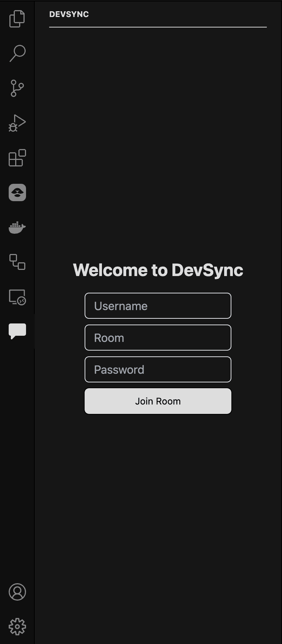
Task: Open the Source Control branch icon
Action: point(17,88)
